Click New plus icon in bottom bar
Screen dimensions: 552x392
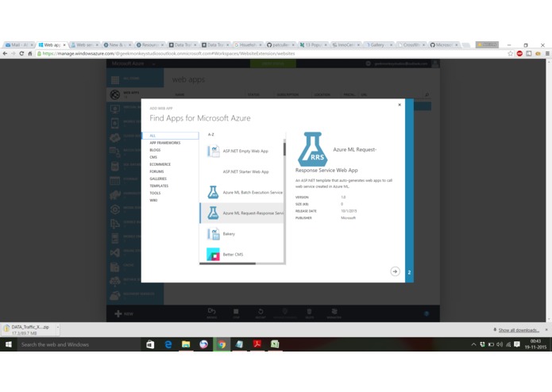pos(118,313)
